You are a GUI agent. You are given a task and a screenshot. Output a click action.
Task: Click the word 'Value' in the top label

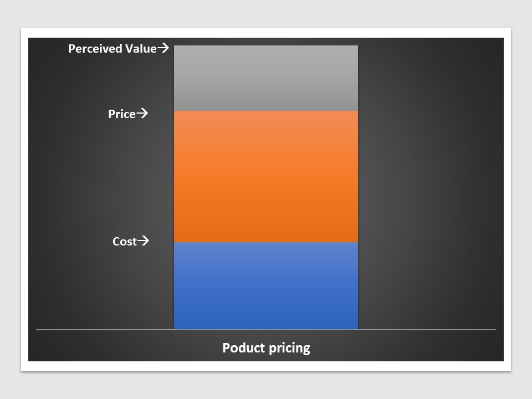[x=141, y=49]
